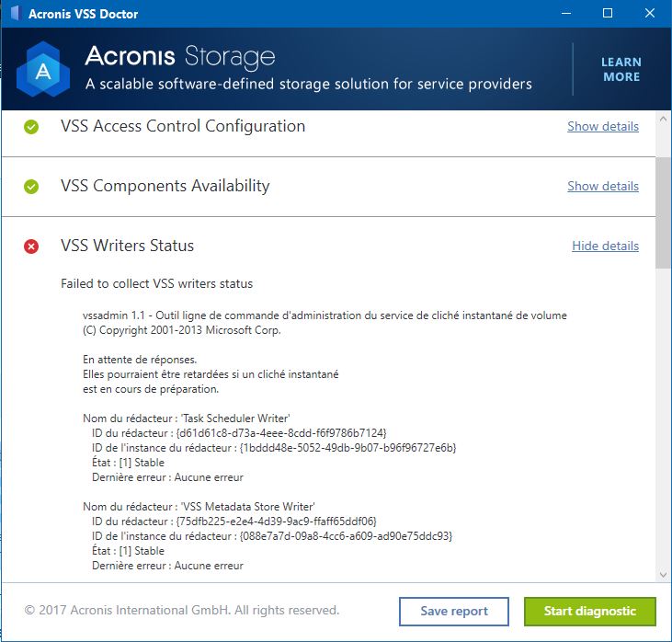The image size is (672, 642).
Task: Click the scrollbar down arrow
Action: (663, 575)
